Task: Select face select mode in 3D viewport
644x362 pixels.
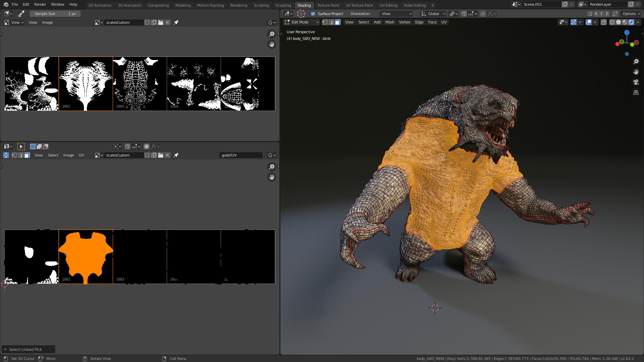Action: point(337,22)
